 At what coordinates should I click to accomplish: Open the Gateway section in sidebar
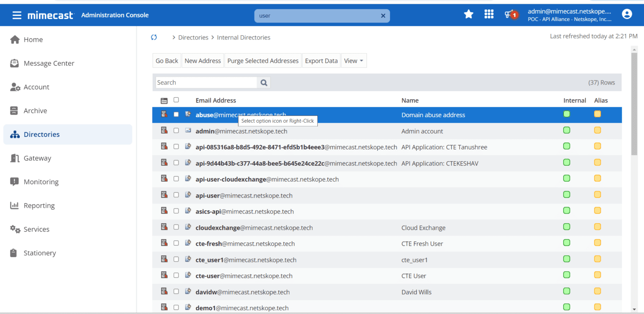tap(37, 158)
